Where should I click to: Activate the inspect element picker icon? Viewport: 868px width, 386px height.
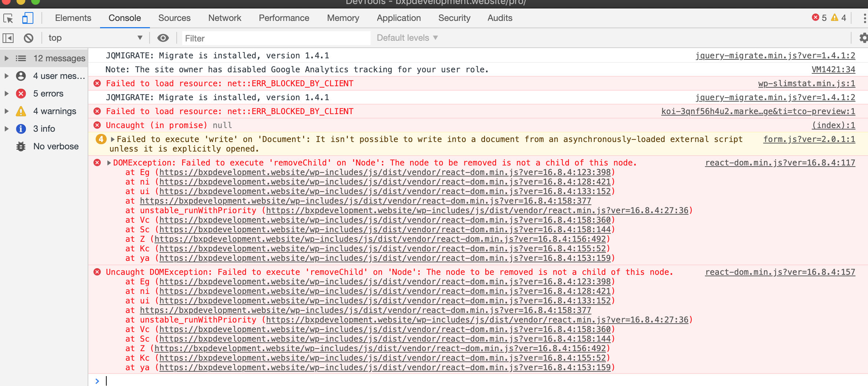tap(8, 18)
